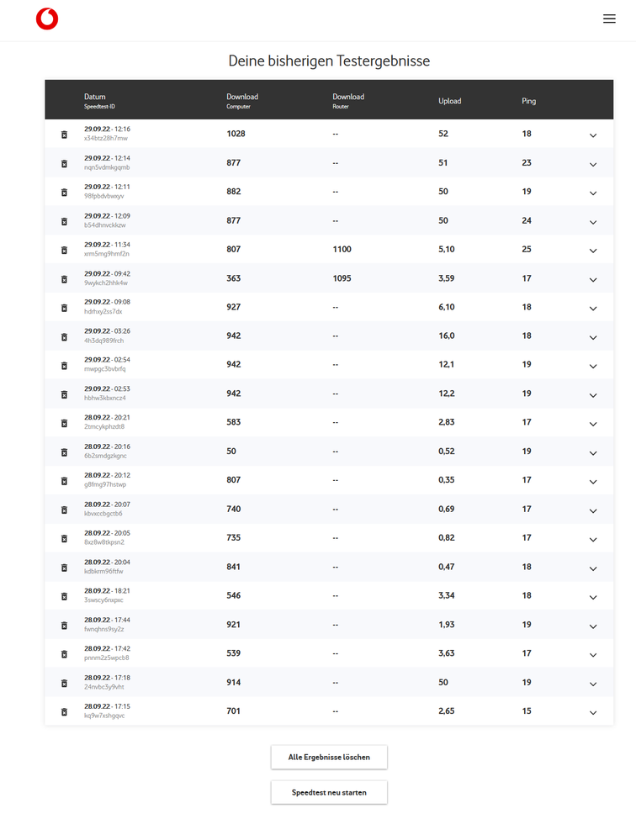Delete the 28.09.22 20:04 result row
The image size is (636, 840).
coord(64,568)
